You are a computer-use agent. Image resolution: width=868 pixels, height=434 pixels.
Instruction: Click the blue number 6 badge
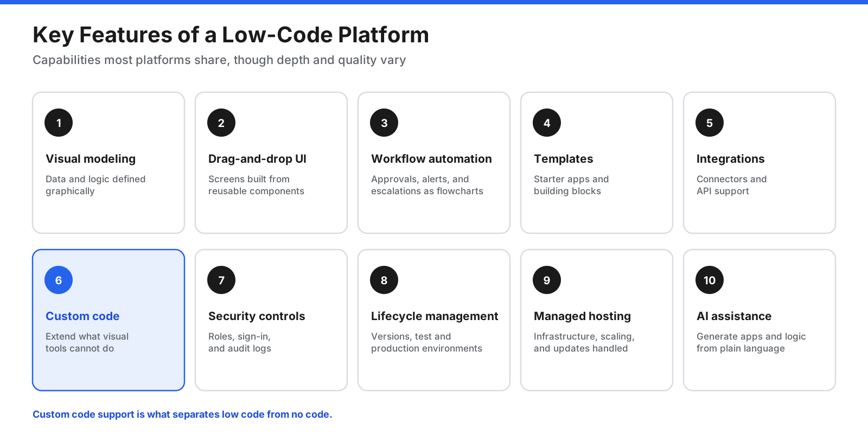(59, 280)
